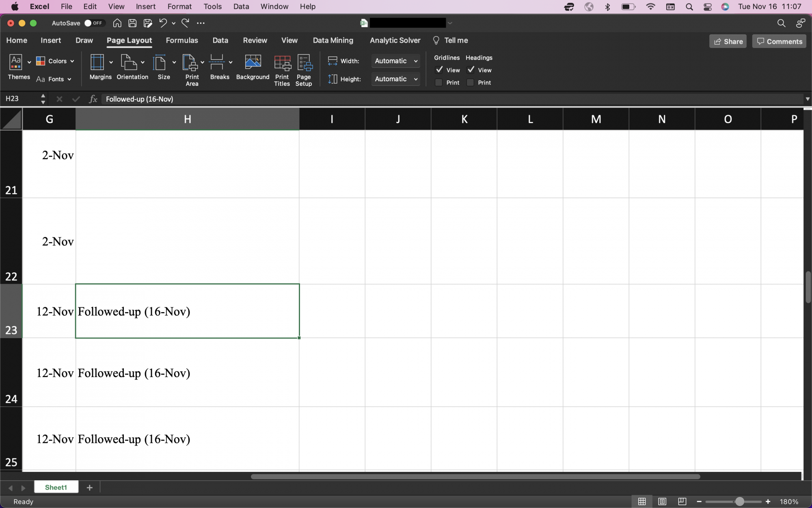The width and height of the screenshot is (812, 508).
Task: Switch to the Formulas ribbon tab
Action: 181,40
